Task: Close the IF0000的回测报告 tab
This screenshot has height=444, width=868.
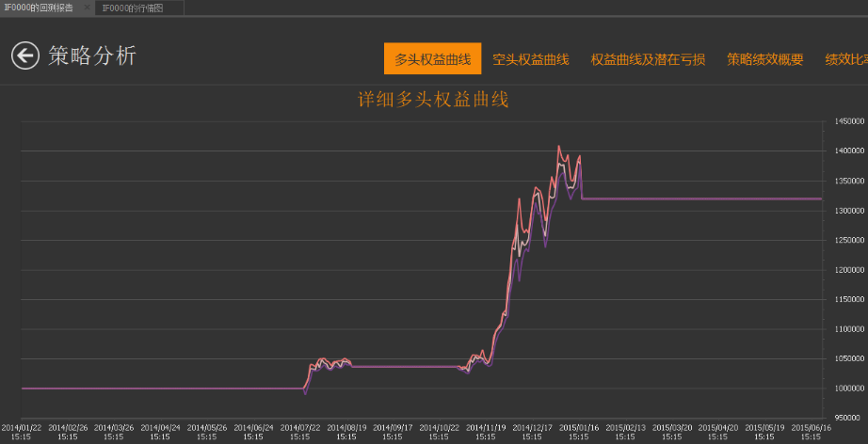Action: click(x=87, y=8)
